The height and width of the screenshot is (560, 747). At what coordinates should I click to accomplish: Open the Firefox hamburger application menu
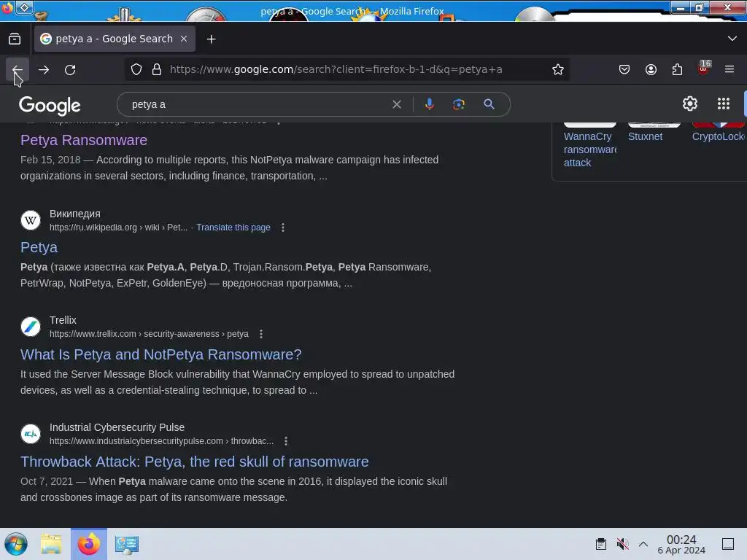click(x=729, y=69)
